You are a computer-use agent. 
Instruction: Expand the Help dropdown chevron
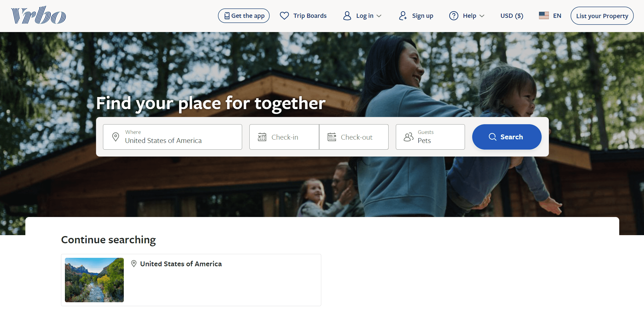point(482,16)
